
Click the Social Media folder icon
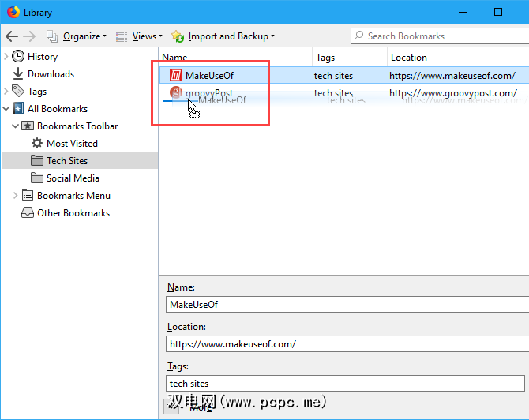[x=37, y=178]
